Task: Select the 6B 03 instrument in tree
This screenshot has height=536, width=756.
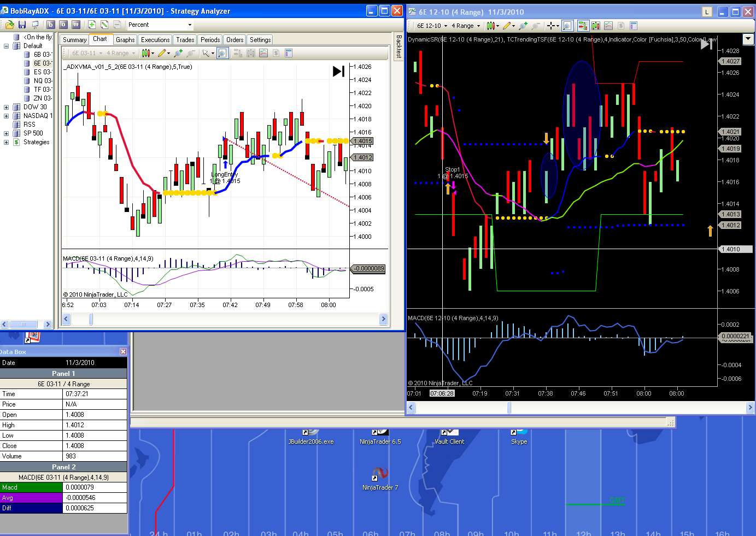Action: coord(42,55)
